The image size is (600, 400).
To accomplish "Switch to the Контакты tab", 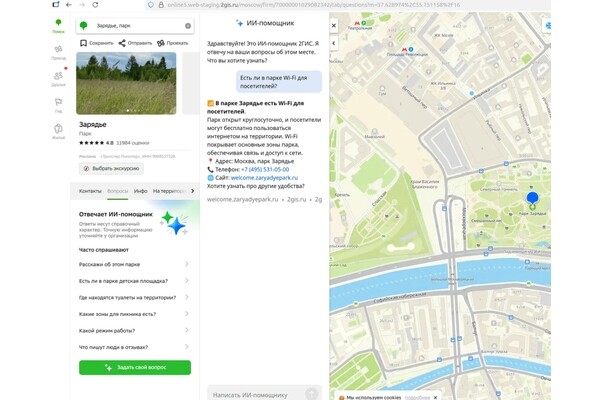I will click(x=90, y=191).
